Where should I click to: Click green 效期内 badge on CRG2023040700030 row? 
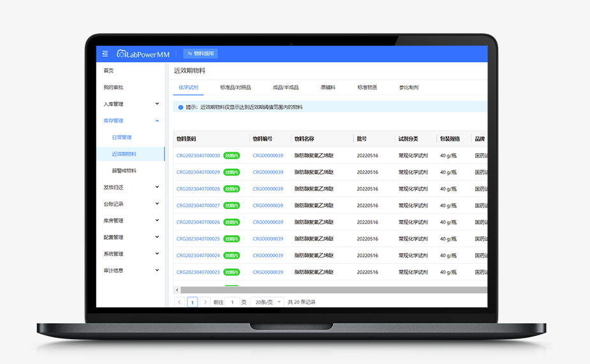pyautogui.click(x=232, y=156)
